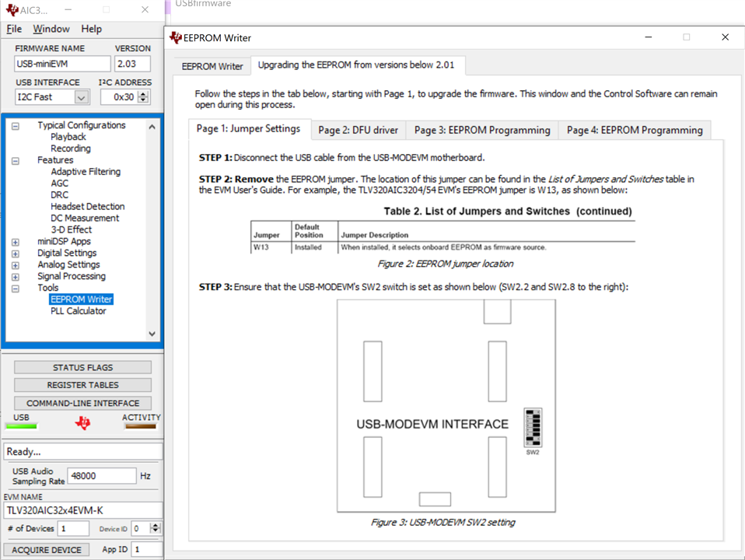Select PLL Calculator in the tree
This screenshot has height=560, width=745.
tap(79, 311)
